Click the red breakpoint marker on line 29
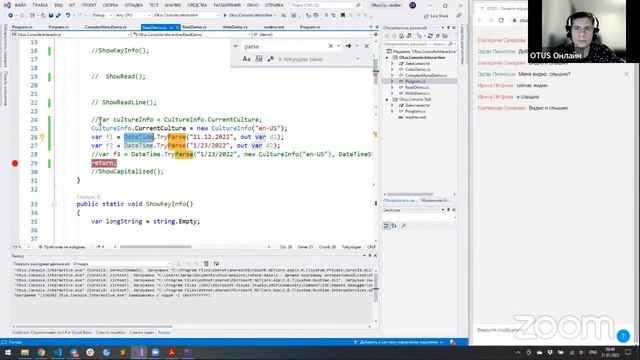Screen dimensions: 640x360 click(x=15, y=163)
